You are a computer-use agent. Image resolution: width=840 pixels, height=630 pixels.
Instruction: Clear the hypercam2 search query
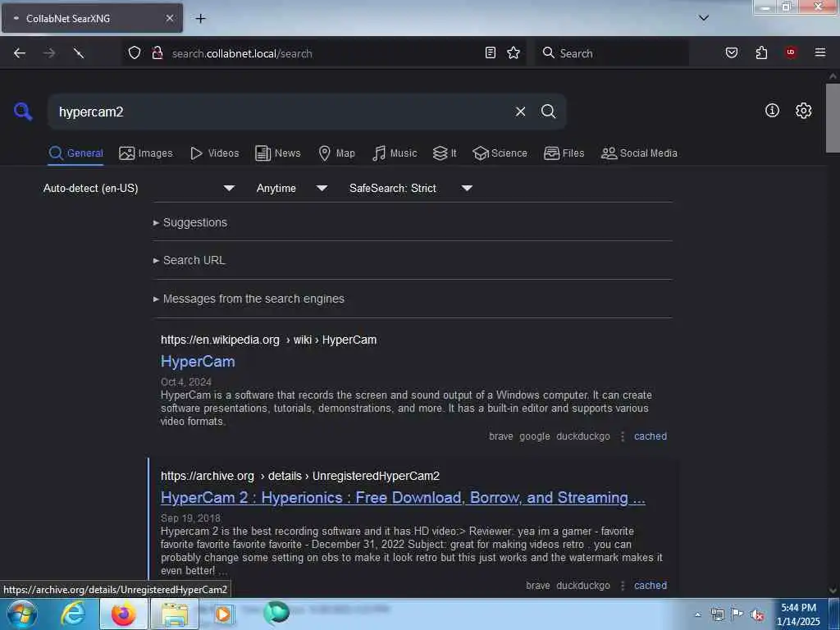520,112
